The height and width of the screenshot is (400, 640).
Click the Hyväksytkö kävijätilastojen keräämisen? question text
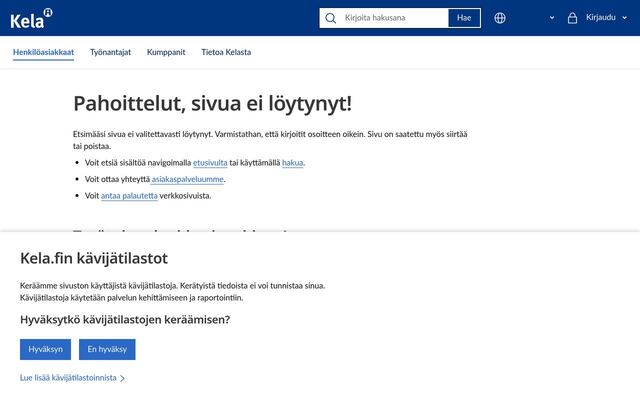pos(125,320)
